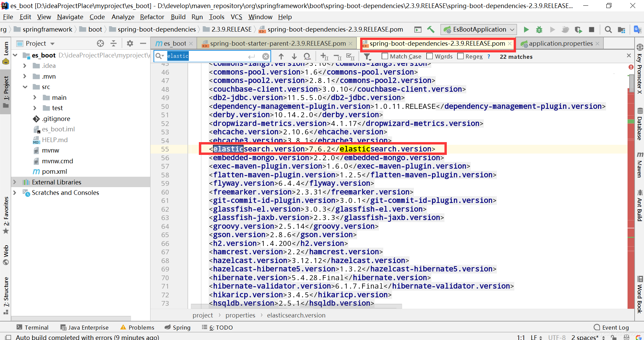The image size is (644, 340).
Task: Expand the test folder
Action: point(35,108)
